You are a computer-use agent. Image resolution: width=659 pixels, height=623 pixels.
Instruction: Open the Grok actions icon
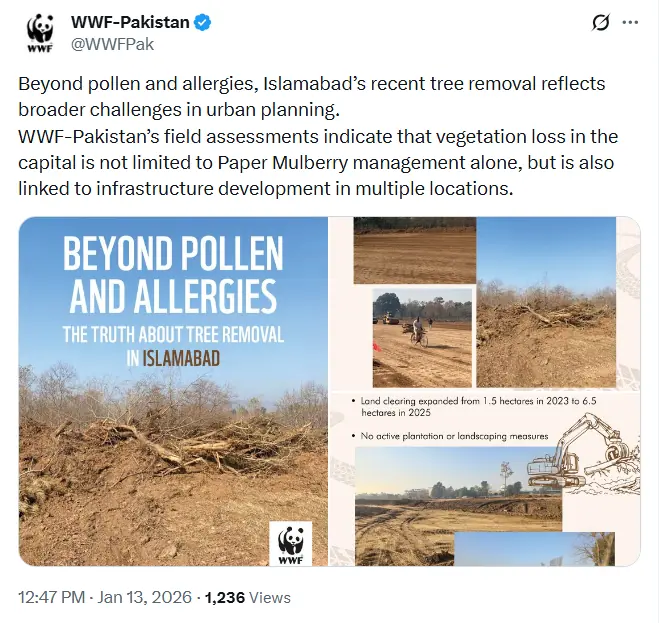tap(601, 22)
